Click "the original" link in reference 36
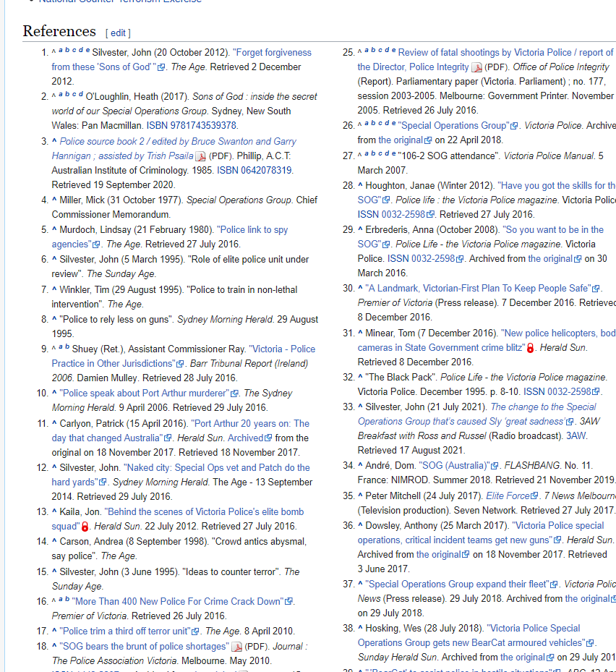Image resolution: width=616 pixels, height=672 pixels. pyautogui.click(x=439, y=555)
